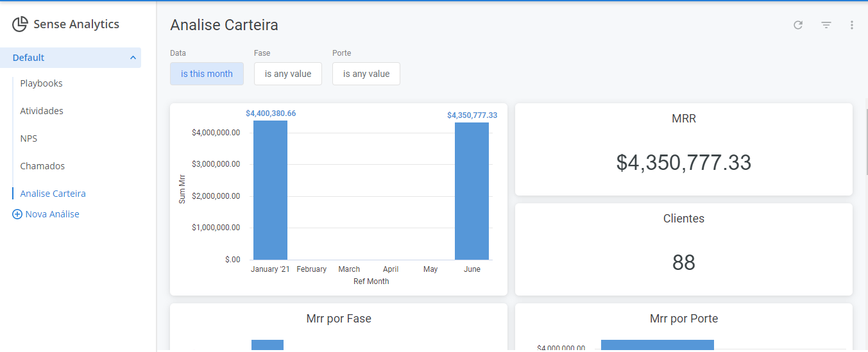Create a Nova Análise
868x352 pixels.
tap(52, 214)
